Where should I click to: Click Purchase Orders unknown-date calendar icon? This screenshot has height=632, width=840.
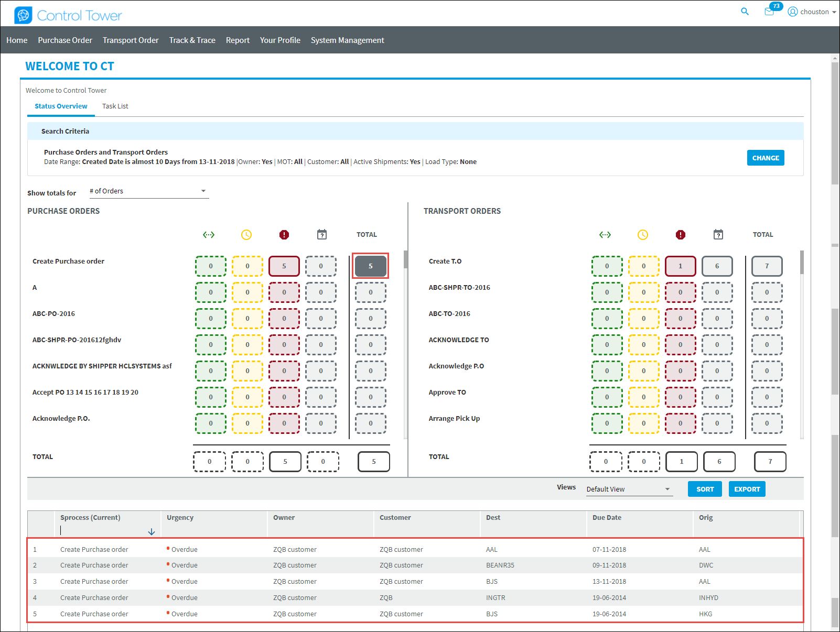(x=322, y=234)
